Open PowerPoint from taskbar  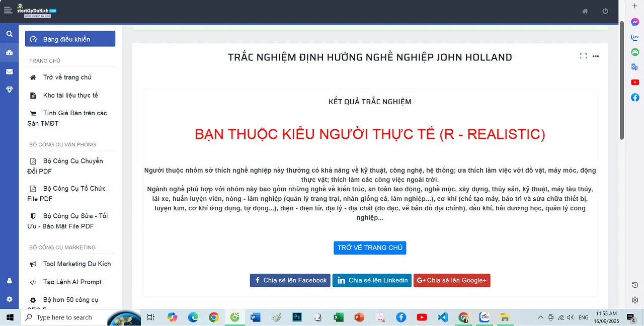click(x=359, y=317)
